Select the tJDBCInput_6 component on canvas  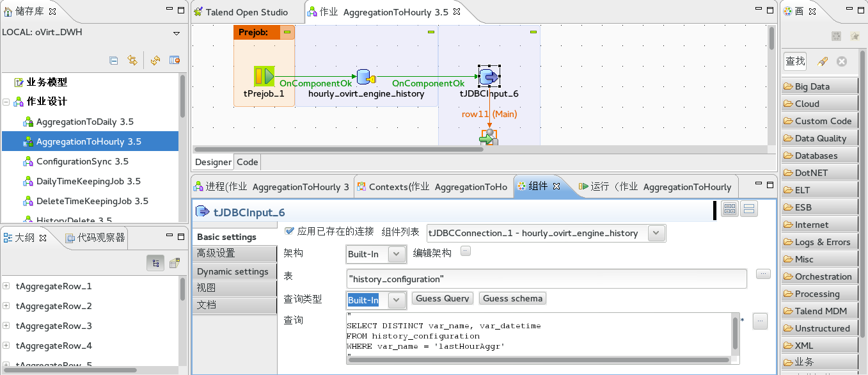pos(489,77)
